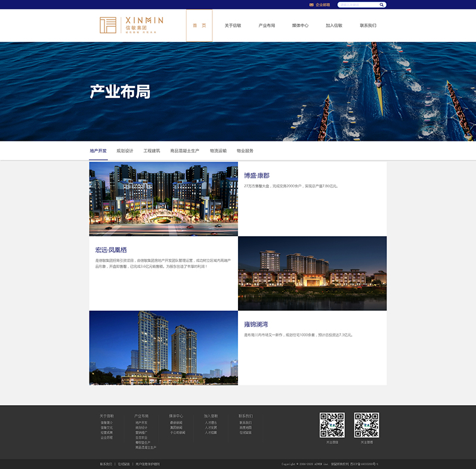
Task: Open the 首页 navigation item
Action: [199, 26]
